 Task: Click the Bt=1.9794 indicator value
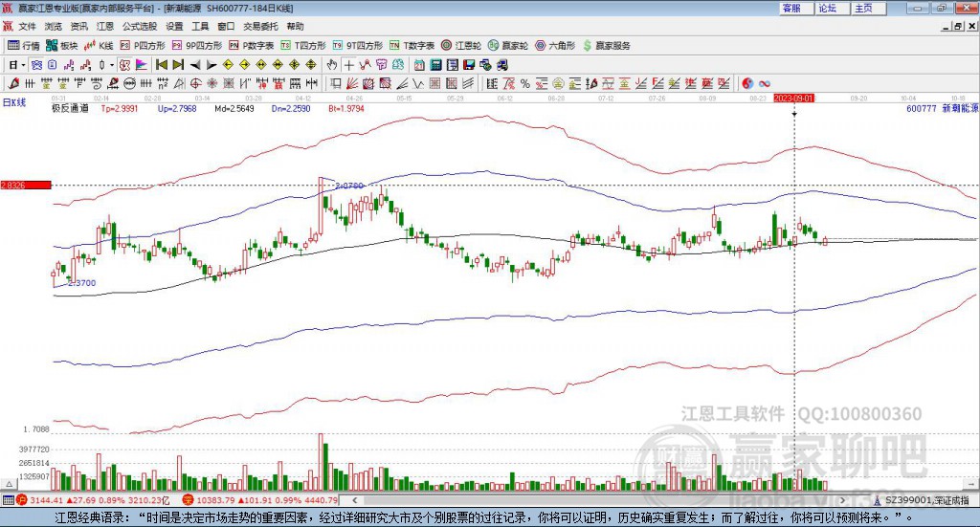coord(346,108)
